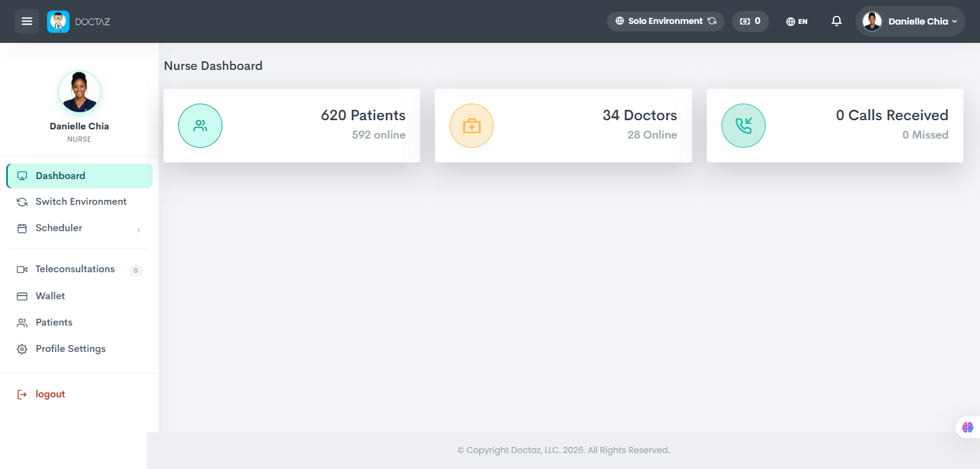The image size is (980, 469).
Task: Click the Nurse Dashboard heading
Action: coord(213,66)
